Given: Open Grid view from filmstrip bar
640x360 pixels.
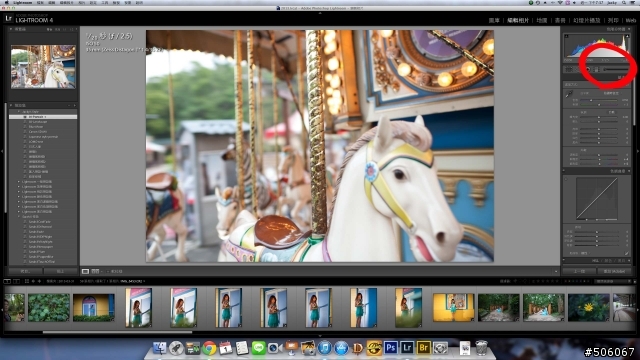Looking at the screenshot, I should pyautogui.click(x=27, y=281).
